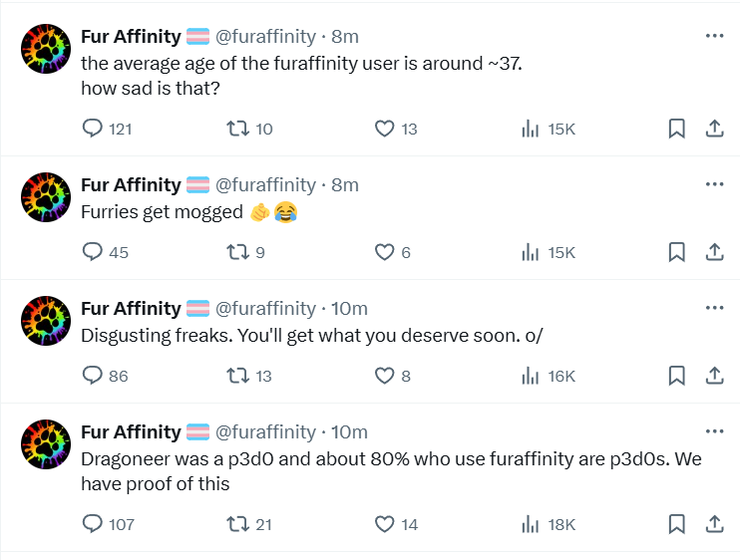The image size is (740, 560).
Task: Reply to the average age tweet
Action: click(93, 129)
